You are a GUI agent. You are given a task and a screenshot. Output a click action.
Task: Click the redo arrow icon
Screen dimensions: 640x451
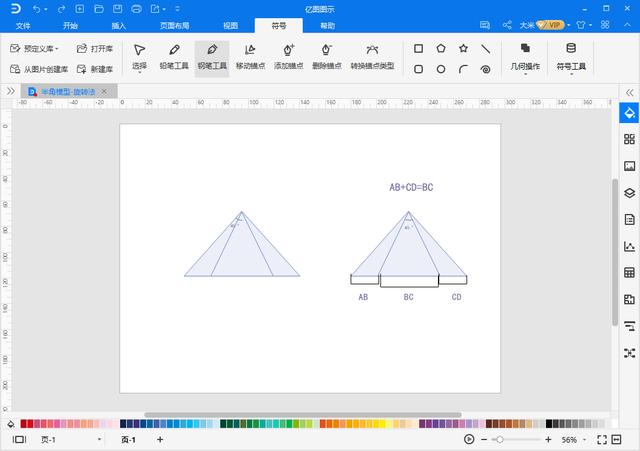tap(61, 9)
